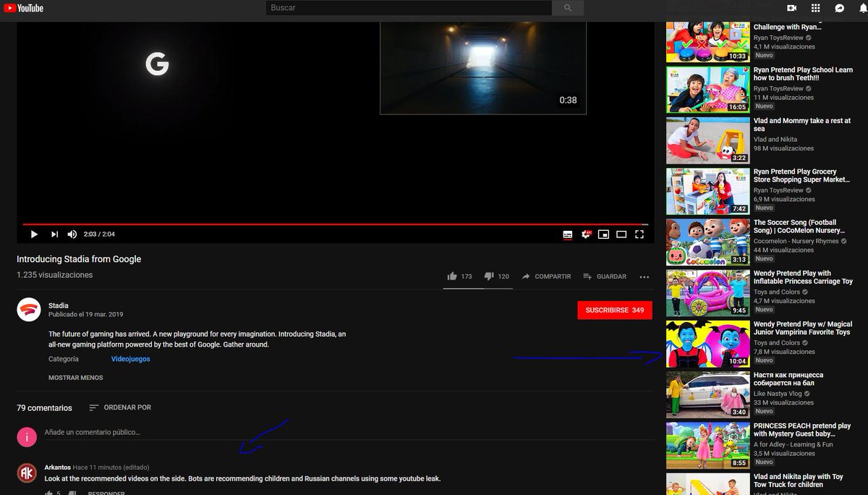Open the Arkantos username link
868x495 pixels.
click(57, 467)
